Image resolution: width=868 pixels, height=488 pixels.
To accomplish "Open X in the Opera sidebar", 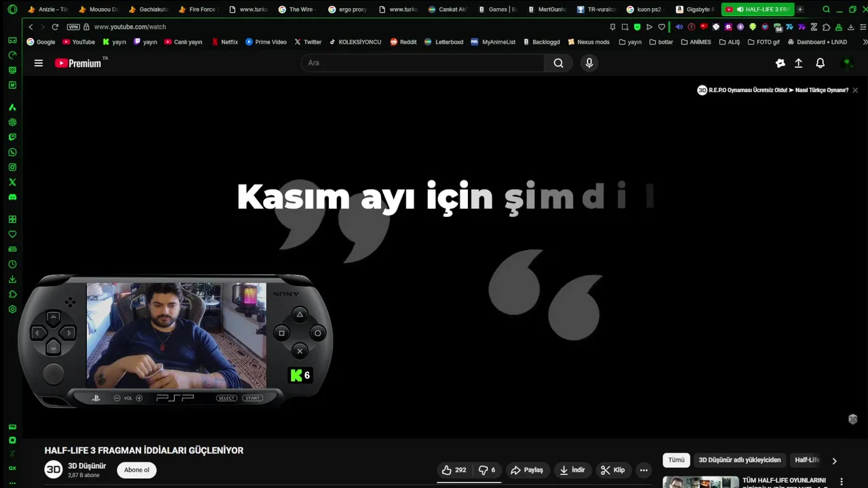I will click(x=12, y=182).
